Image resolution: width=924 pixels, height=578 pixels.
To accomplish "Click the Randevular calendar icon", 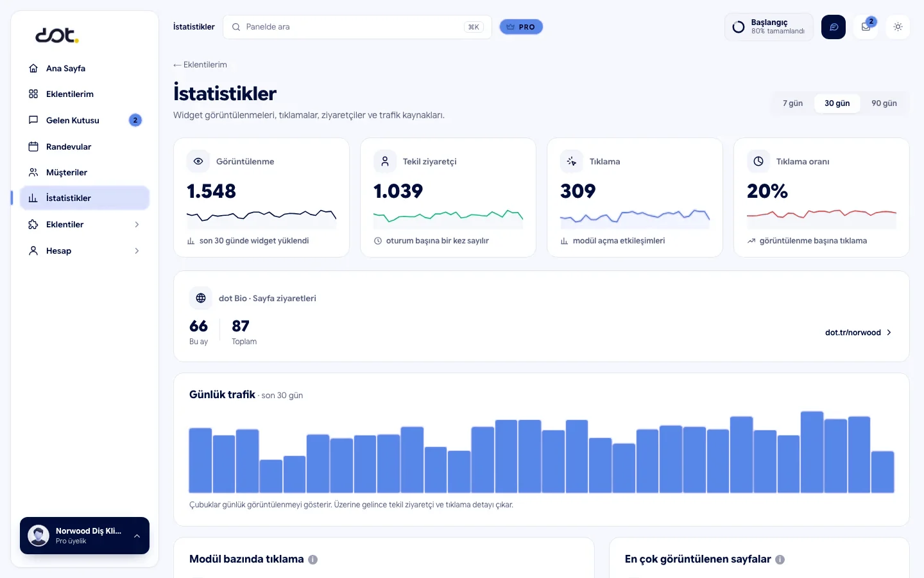I will [33, 146].
